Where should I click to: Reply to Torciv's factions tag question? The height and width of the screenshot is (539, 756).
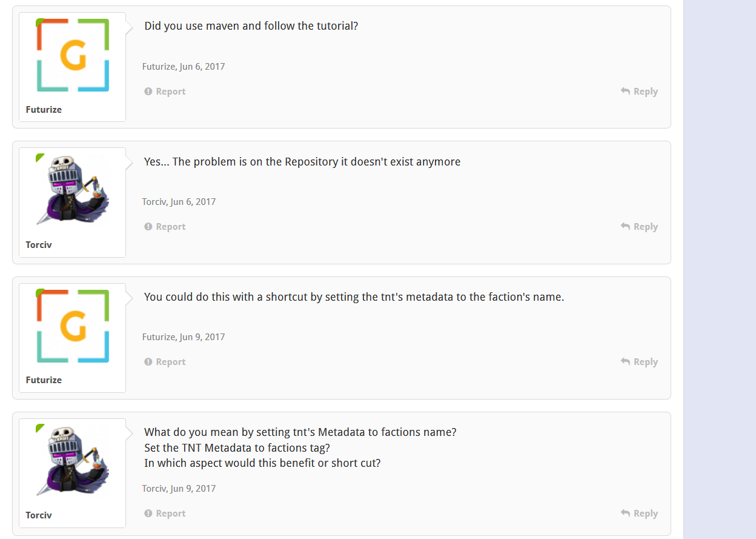coord(639,514)
